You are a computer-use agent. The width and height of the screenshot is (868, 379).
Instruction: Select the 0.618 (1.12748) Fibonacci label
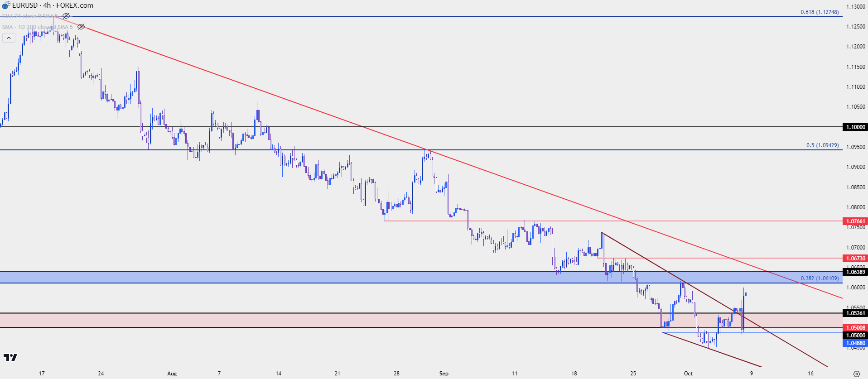tap(820, 12)
